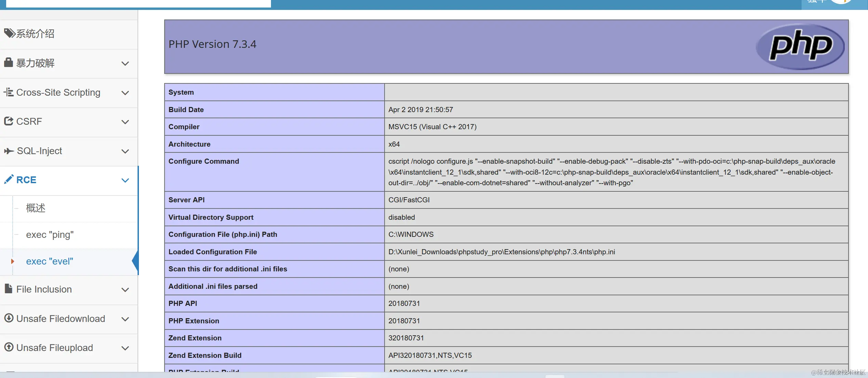The height and width of the screenshot is (378, 868).
Task: Click the lock icon for 暴力破解
Action: 9,63
